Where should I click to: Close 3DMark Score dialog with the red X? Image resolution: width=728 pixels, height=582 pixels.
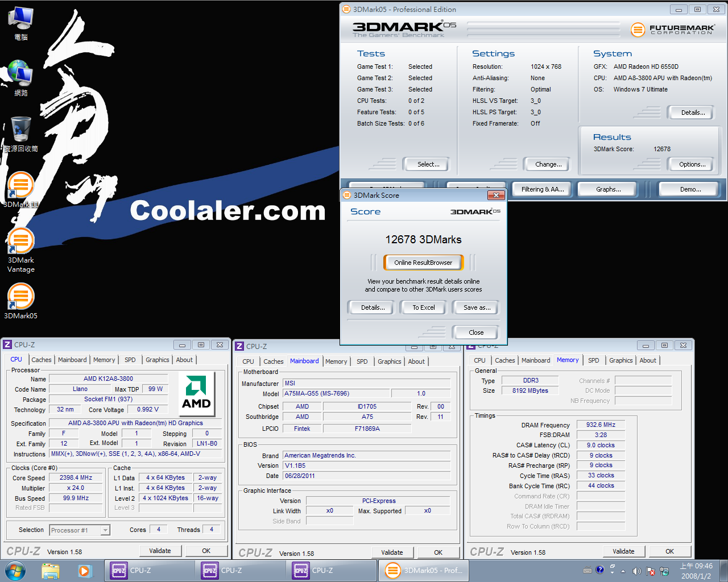click(x=496, y=195)
